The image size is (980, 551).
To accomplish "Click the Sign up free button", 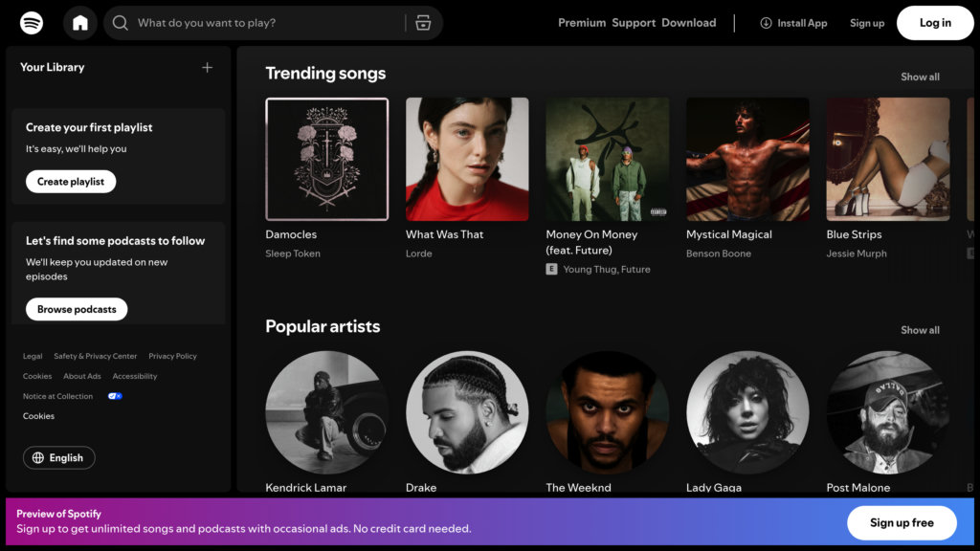I will (901, 522).
